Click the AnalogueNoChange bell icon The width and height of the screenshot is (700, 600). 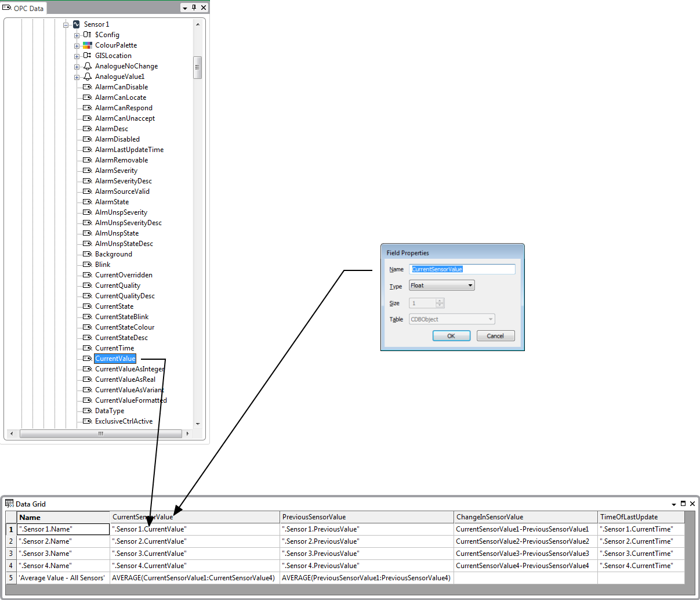coord(88,66)
